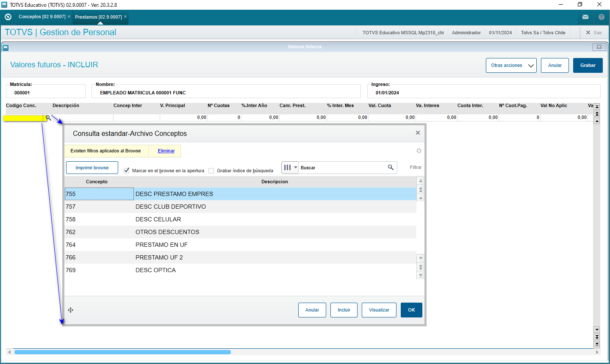Click scroll-to-bottom arrow of main grid

coord(597,344)
